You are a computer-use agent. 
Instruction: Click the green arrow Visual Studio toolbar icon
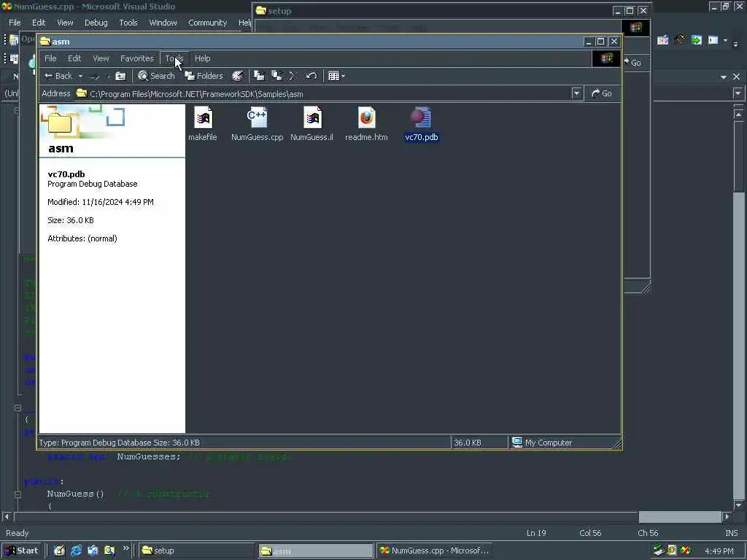click(x=697, y=40)
